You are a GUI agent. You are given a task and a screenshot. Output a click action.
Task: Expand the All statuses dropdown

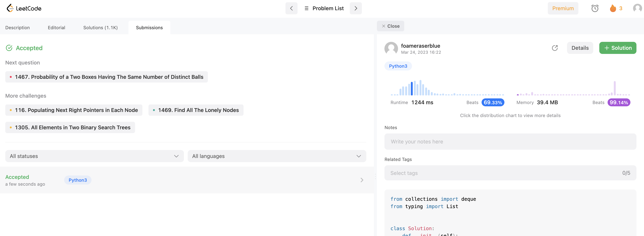click(94, 156)
